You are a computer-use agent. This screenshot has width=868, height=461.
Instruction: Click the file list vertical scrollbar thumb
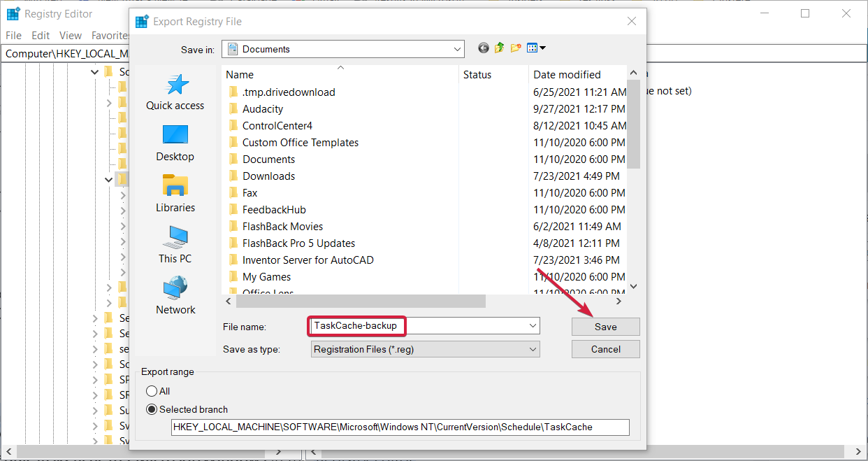click(633, 124)
